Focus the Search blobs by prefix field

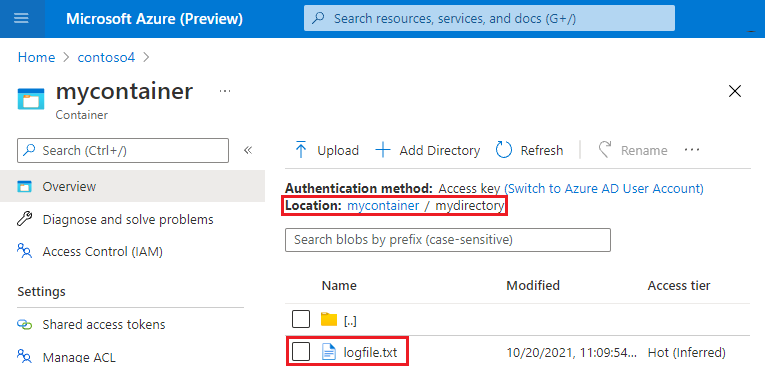pos(448,240)
